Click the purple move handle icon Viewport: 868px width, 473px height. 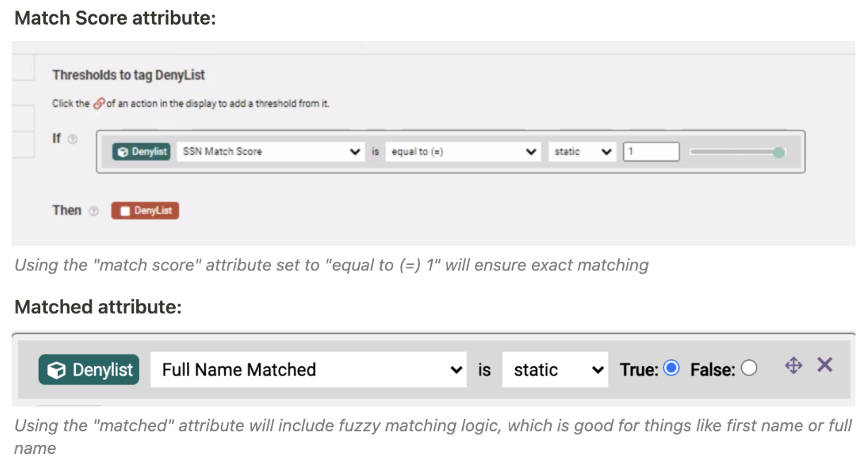pyautogui.click(x=793, y=366)
